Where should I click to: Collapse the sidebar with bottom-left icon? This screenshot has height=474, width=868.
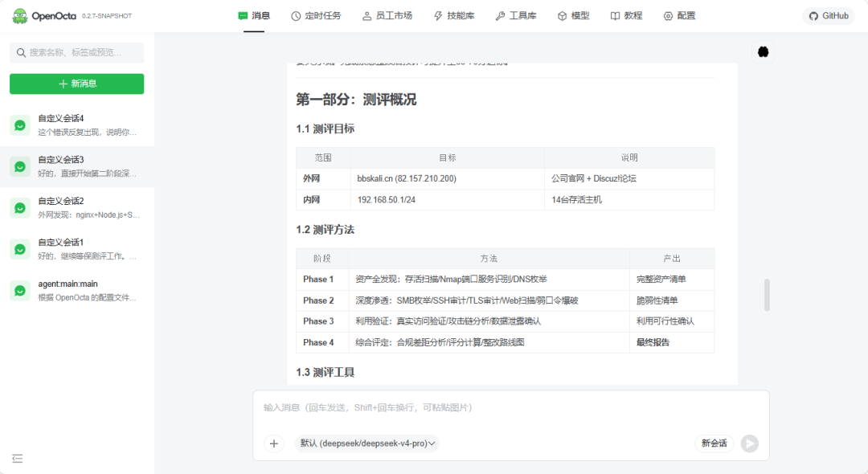[x=17, y=459]
